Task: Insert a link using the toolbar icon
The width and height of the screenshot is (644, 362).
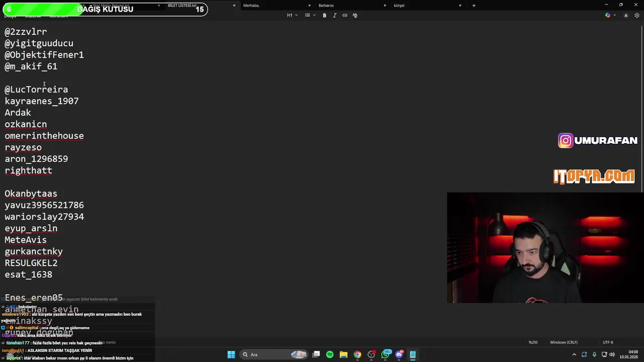Action: click(x=345, y=15)
